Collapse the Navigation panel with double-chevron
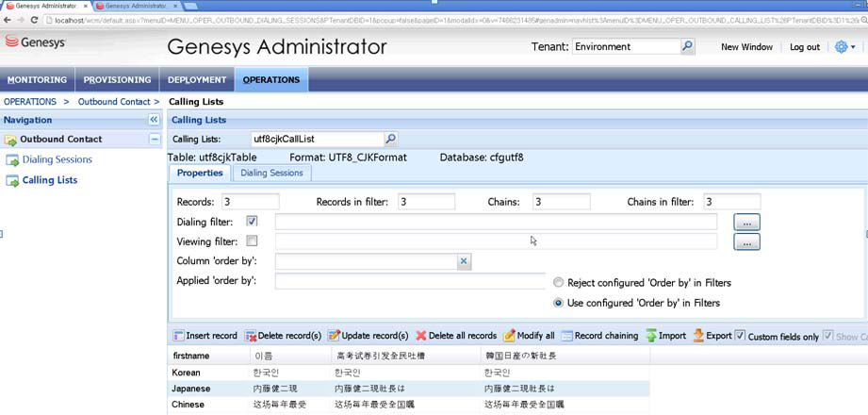 click(x=154, y=120)
